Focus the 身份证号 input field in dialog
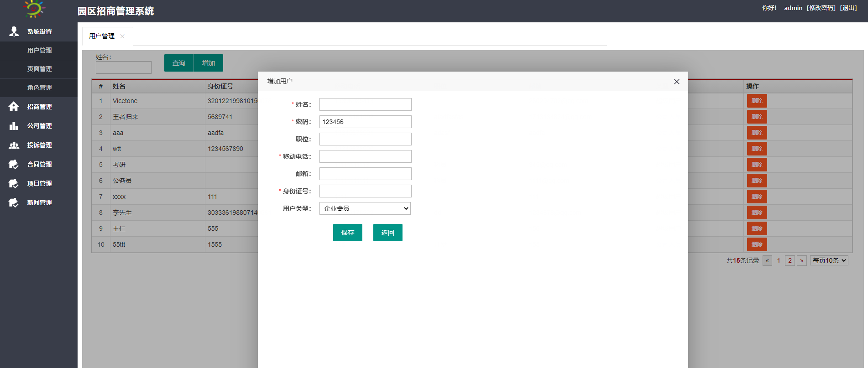 point(366,191)
